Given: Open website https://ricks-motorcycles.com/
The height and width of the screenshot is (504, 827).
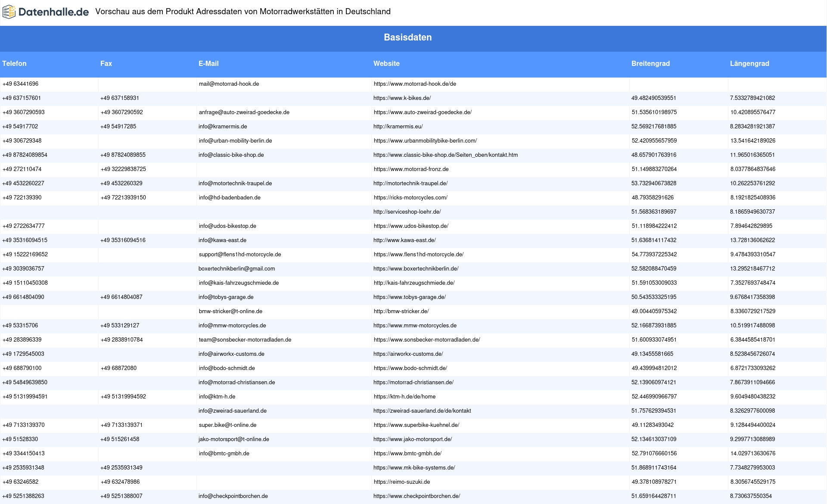Looking at the screenshot, I should coord(410,198).
